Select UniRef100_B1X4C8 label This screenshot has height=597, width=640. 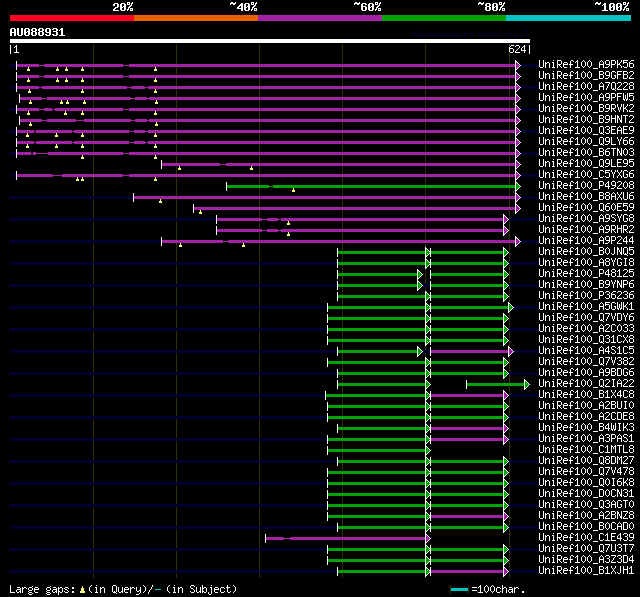pyautogui.click(x=586, y=395)
